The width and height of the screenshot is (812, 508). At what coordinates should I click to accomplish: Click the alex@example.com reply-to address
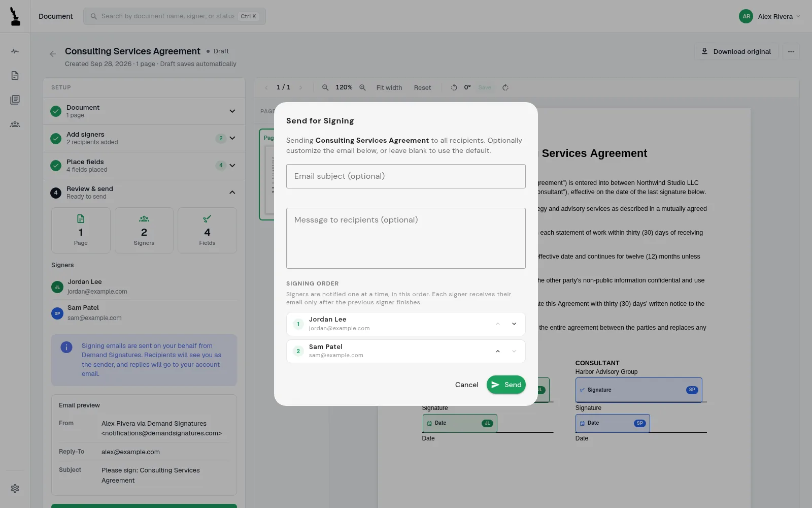click(130, 452)
